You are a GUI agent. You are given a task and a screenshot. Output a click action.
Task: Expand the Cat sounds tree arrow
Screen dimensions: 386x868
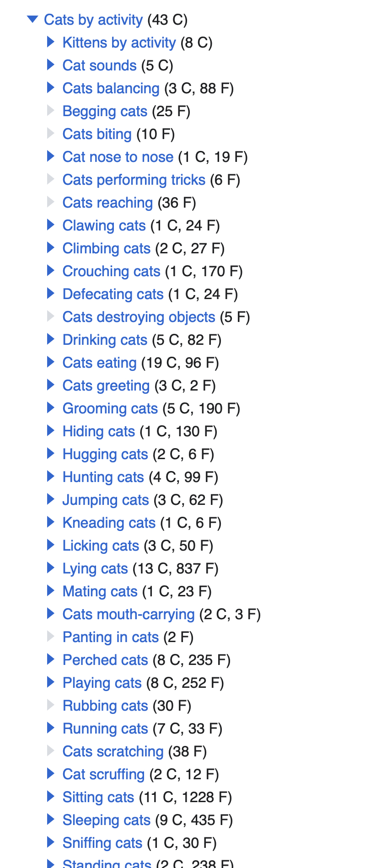(51, 65)
